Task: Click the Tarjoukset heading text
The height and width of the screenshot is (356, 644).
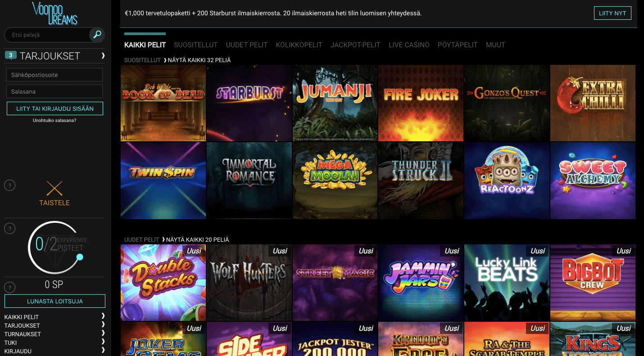Action: pyautogui.click(x=50, y=56)
